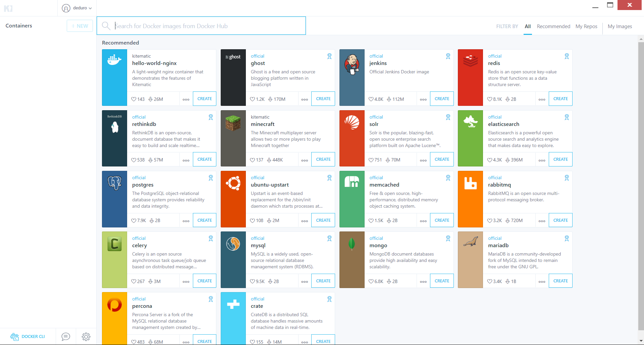
Task: Click the vertical scrollbar thumb
Action: coord(641,186)
